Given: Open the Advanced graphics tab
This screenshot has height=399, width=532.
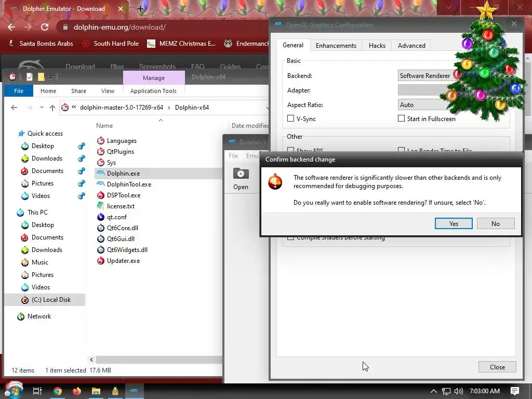Looking at the screenshot, I should [x=411, y=46].
